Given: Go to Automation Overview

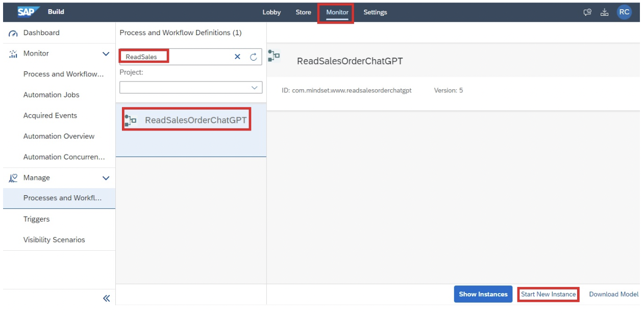Looking at the screenshot, I should pyautogui.click(x=59, y=136).
